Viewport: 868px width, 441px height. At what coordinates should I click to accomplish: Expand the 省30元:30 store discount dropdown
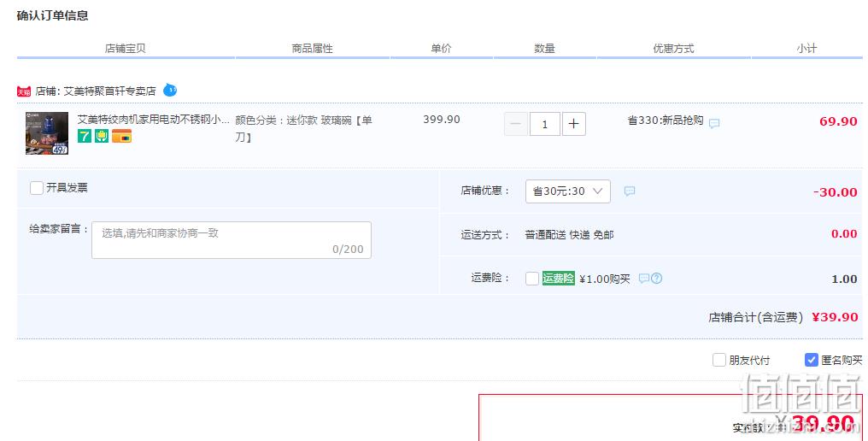[568, 191]
